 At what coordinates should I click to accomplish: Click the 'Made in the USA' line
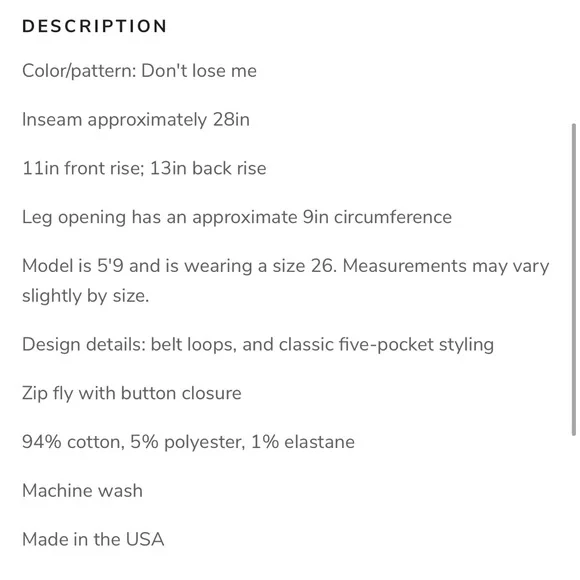[x=93, y=540]
